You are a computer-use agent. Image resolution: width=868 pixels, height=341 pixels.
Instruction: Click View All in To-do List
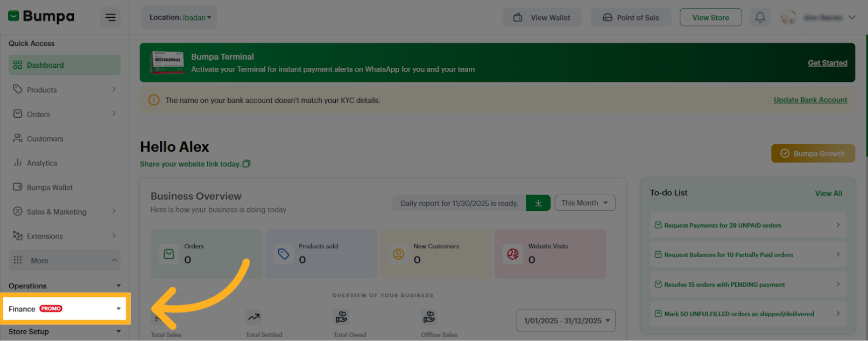(828, 194)
